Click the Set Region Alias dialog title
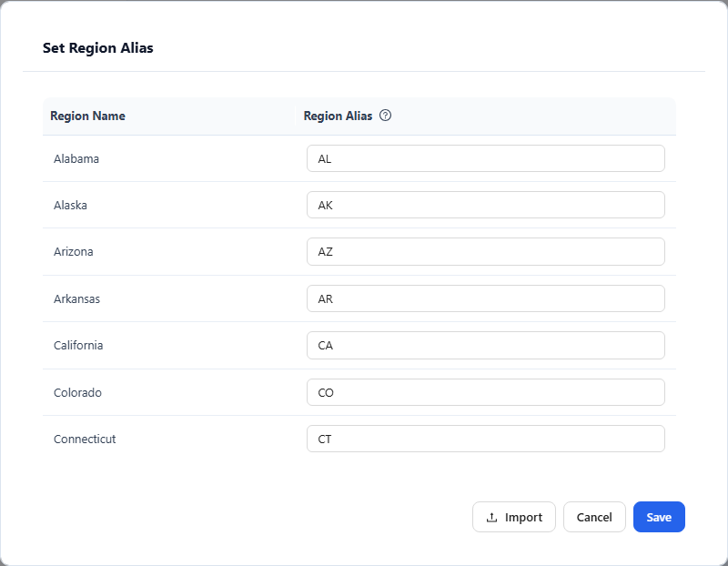The width and height of the screenshot is (728, 566). click(x=98, y=48)
